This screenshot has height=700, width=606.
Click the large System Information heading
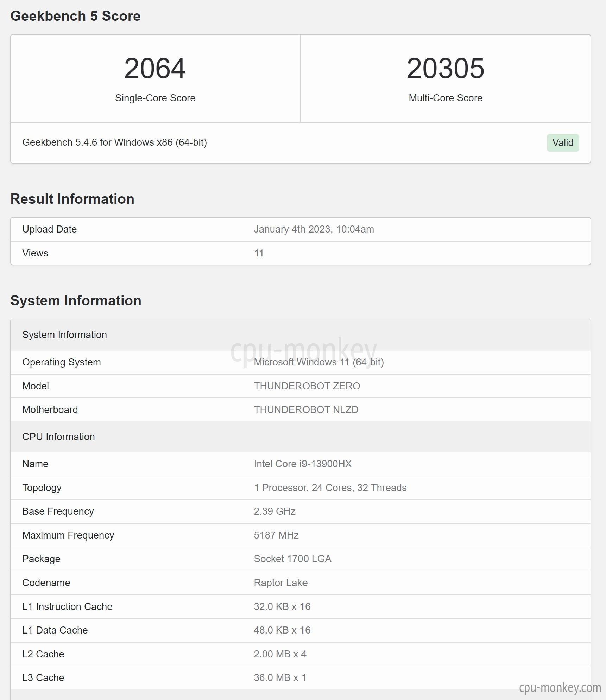click(x=76, y=301)
